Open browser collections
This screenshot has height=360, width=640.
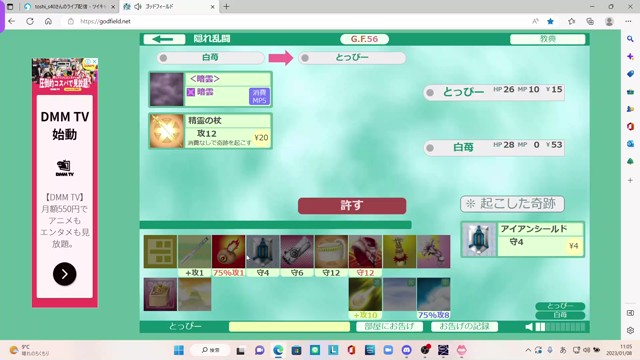[590, 21]
